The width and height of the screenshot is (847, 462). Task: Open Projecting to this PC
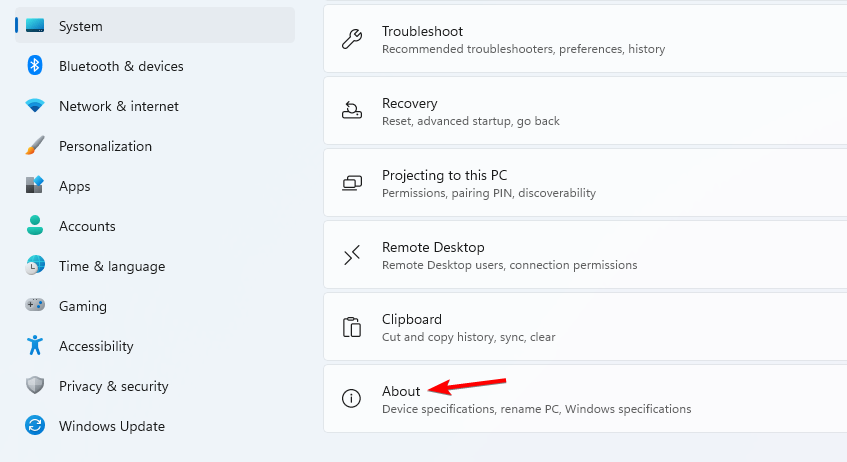coord(585,183)
